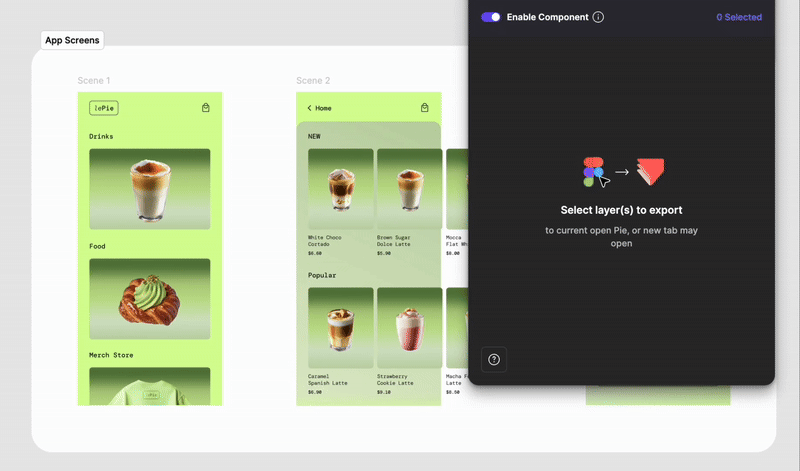This screenshot has width=800, height=471.
Task: Open the help question mark button
Action: [494, 359]
